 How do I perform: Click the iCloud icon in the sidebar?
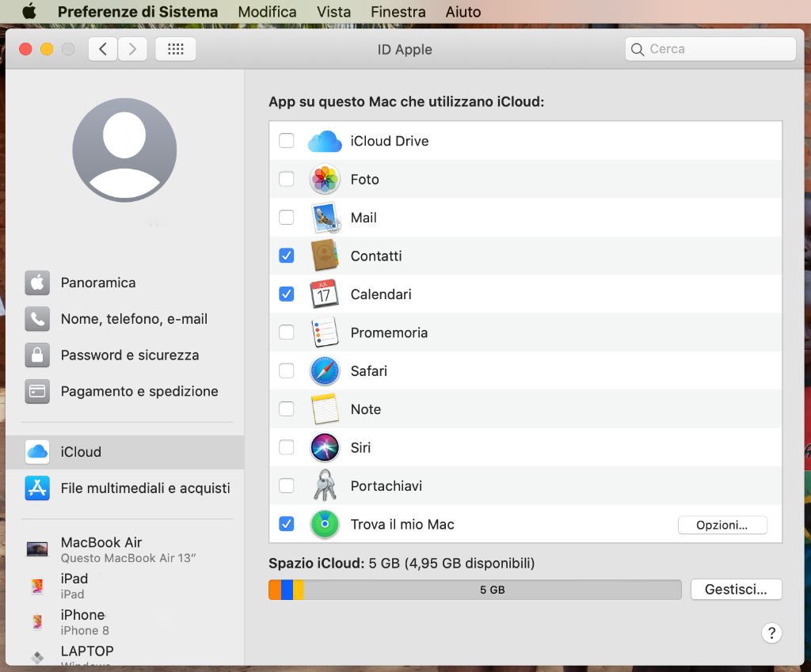coord(37,452)
